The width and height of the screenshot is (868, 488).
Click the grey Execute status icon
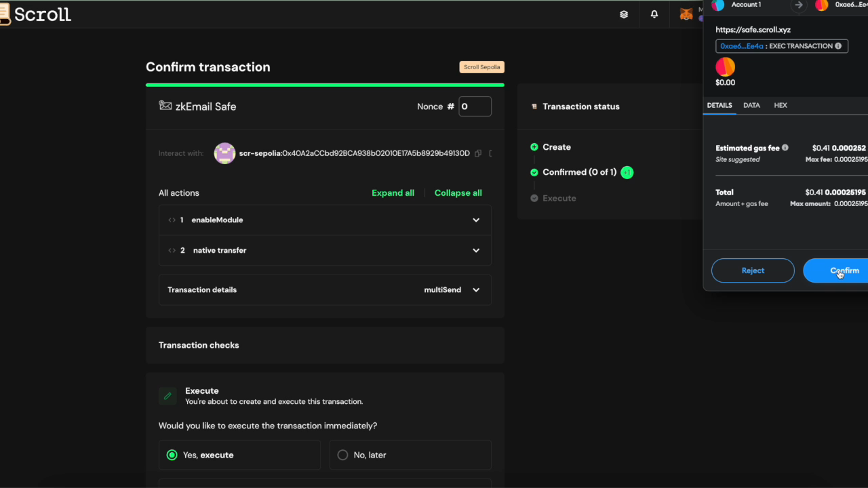point(534,198)
